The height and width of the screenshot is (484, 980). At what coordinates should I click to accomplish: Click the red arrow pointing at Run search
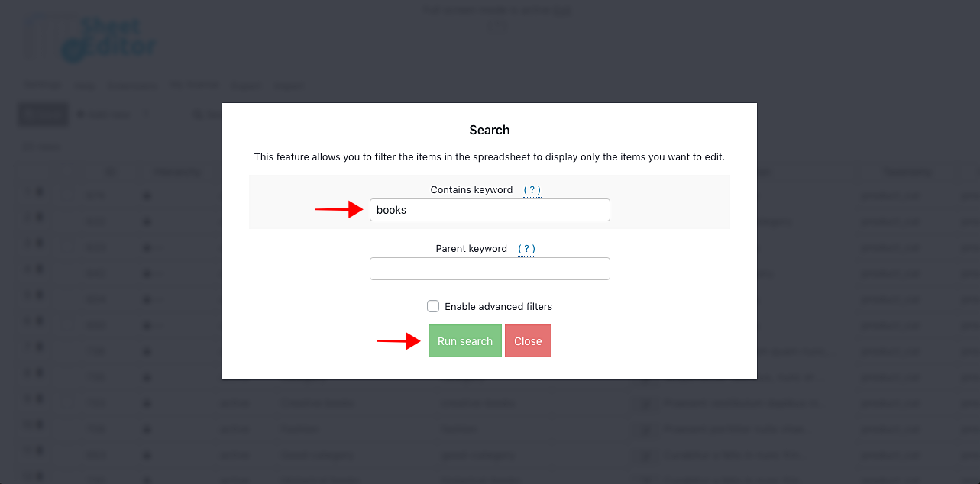pyautogui.click(x=399, y=341)
